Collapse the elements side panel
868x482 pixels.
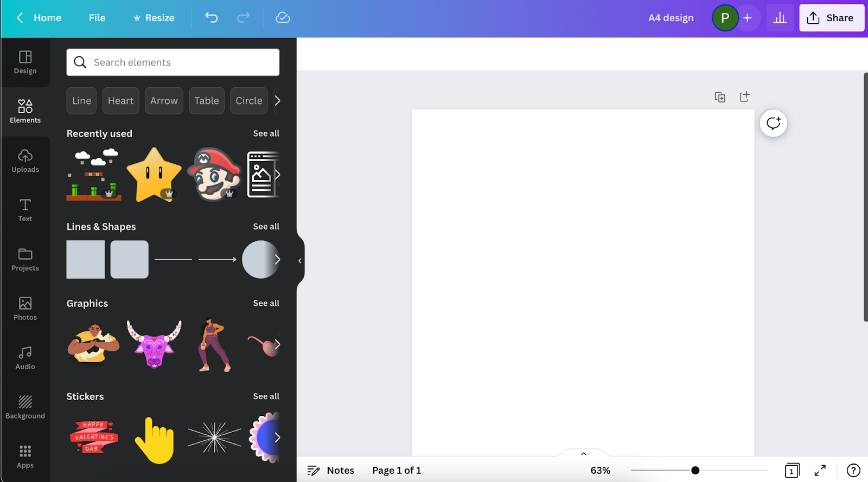click(x=300, y=261)
